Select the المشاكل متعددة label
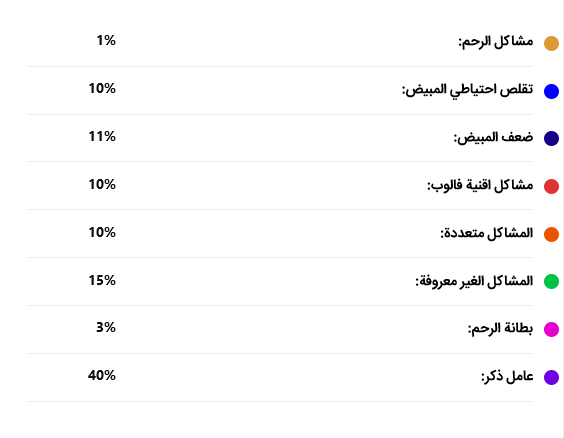564x438 pixels. (487, 233)
